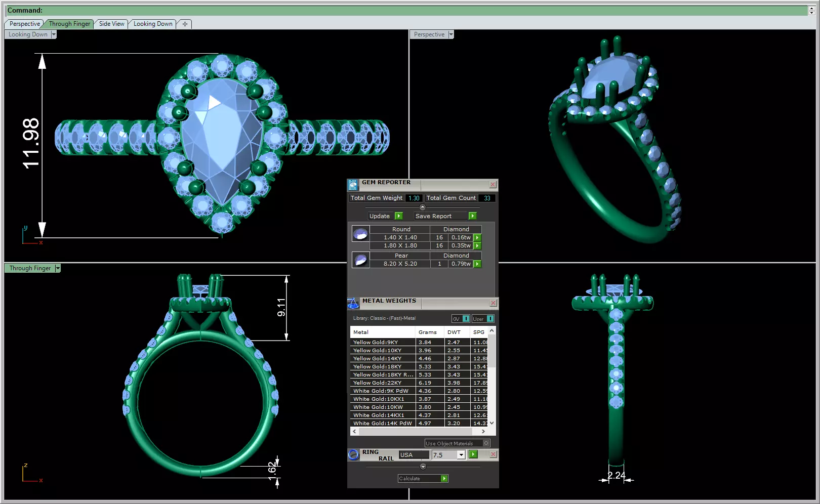
Task: Close the Metal Weights panel
Action: click(x=493, y=303)
